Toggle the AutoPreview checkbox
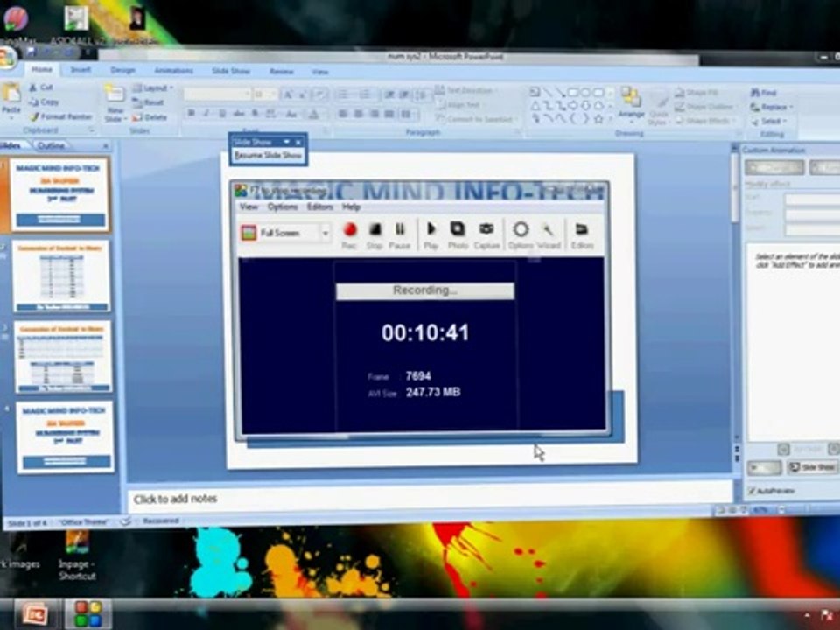Image resolution: width=840 pixels, height=630 pixels. tap(752, 491)
